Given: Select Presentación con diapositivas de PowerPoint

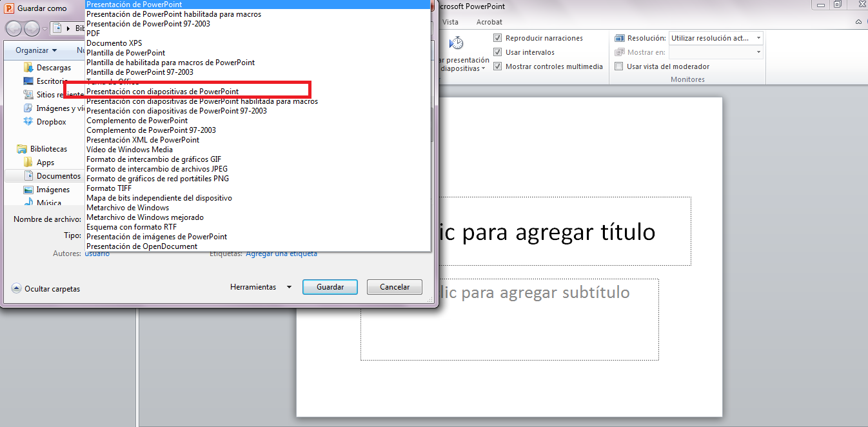Looking at the screenshot, I should click(258, 92).
